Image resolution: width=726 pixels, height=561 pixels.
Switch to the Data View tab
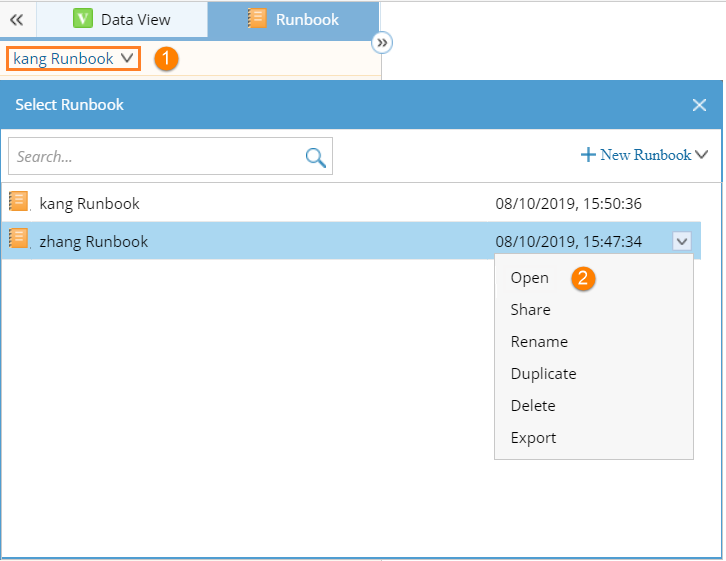pos(122,19)
